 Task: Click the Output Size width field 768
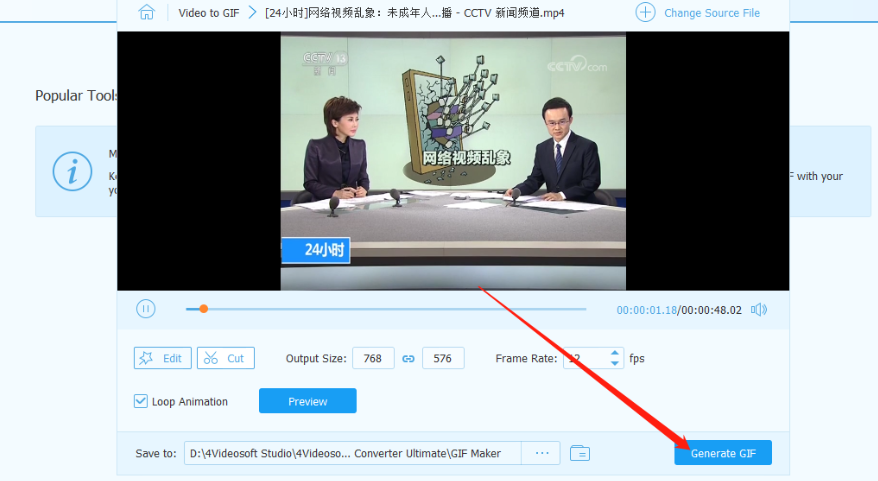point(373,358)
